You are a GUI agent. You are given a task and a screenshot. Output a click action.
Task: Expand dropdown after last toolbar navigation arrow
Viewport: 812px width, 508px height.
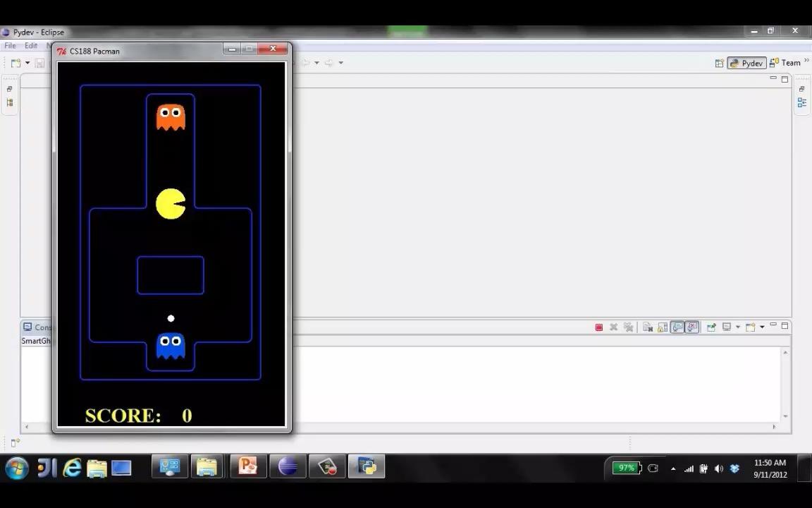pyautogui.click(x=340, y=63)
